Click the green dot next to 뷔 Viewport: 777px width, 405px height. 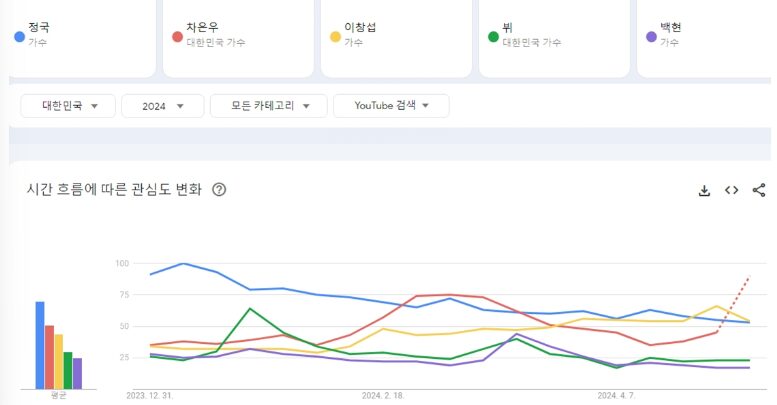pos(493,36)
